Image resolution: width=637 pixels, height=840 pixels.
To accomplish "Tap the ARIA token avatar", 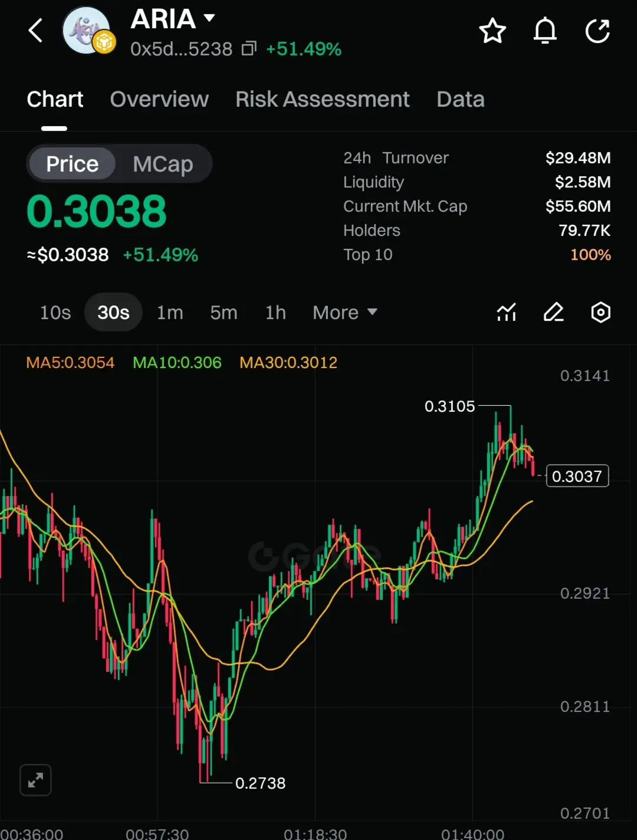I will (x=88, y=31).
